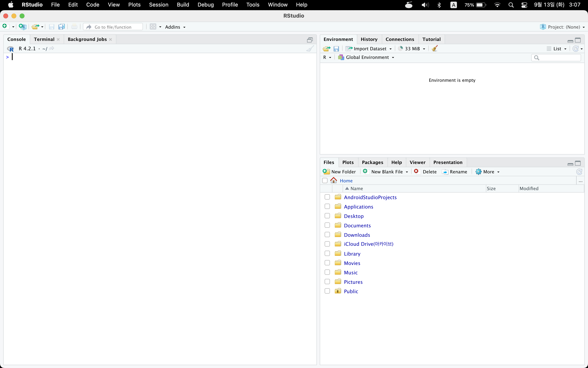Viewport: 588px width, 368px height.
Task: Click the Rename button
Action: (454, 172)
